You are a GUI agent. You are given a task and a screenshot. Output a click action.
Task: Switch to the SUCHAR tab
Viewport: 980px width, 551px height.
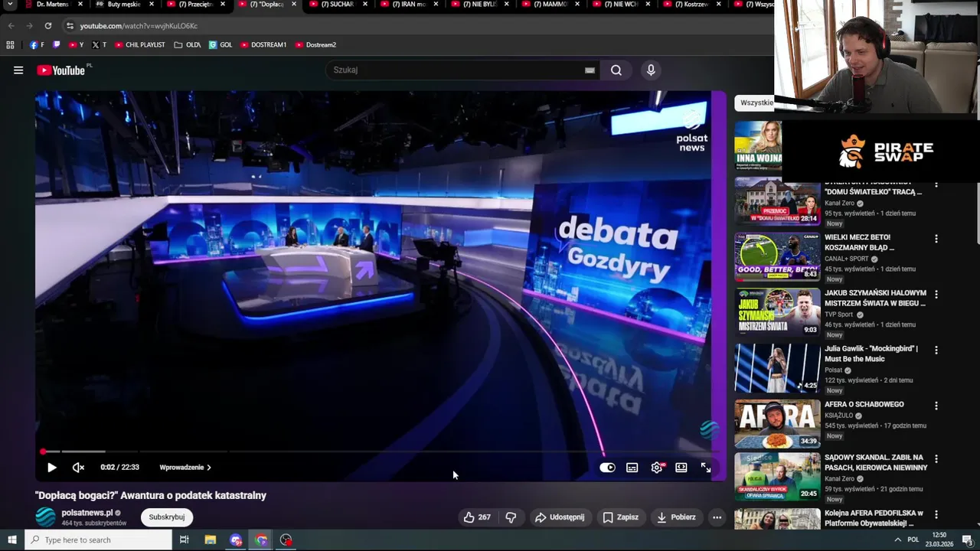click(337, 5)
